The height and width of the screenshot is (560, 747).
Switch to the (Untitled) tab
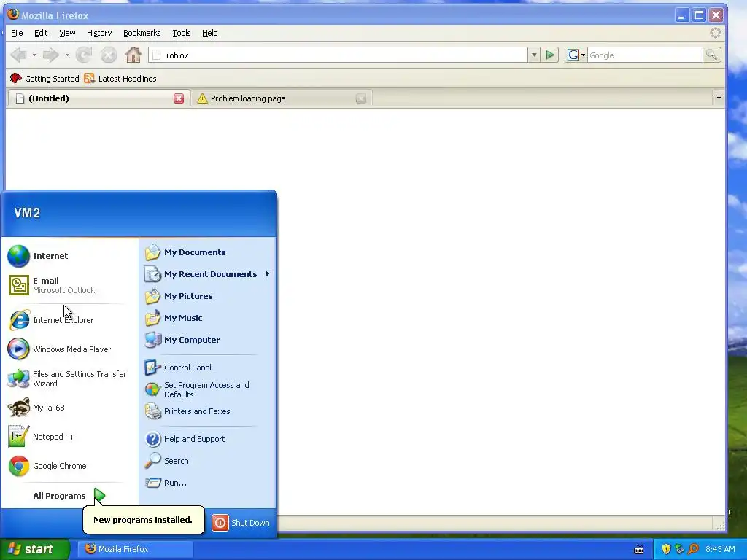tap(98, 98)
